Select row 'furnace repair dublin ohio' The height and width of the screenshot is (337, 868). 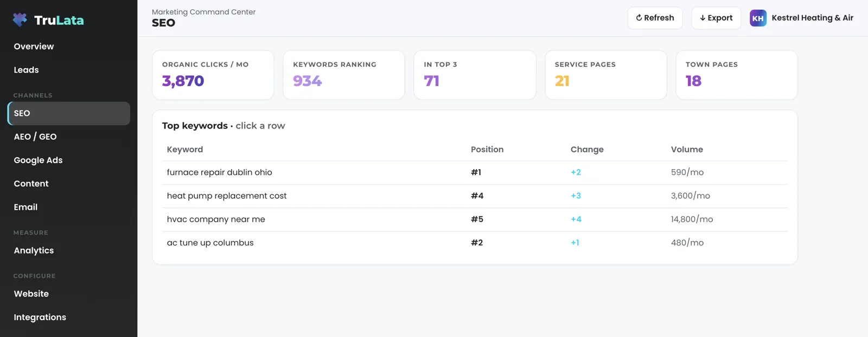tap(475, 172)
